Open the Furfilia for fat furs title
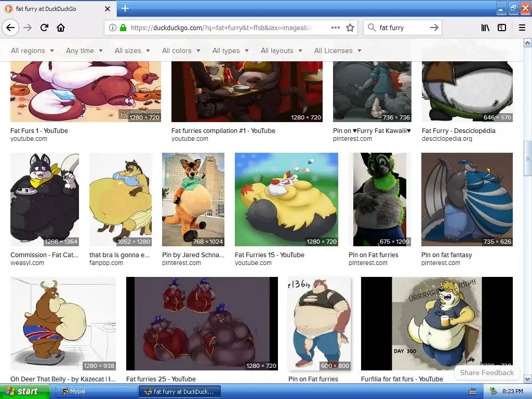 tap(402, 379)
